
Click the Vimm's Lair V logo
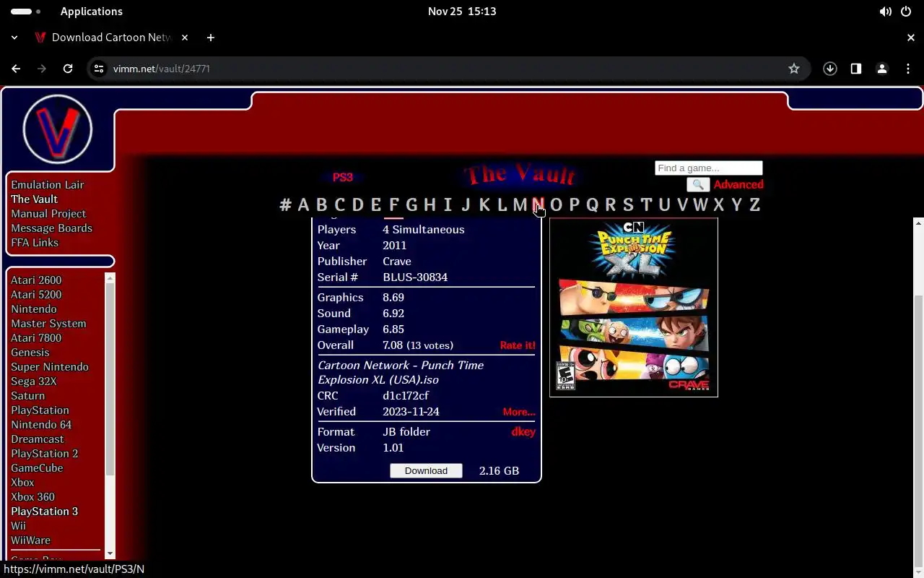58,129
